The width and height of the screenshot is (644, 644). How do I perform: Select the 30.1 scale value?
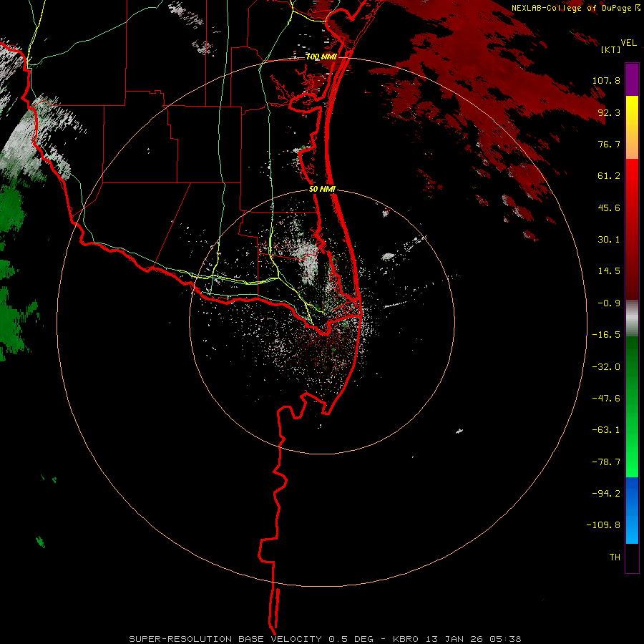609,240
